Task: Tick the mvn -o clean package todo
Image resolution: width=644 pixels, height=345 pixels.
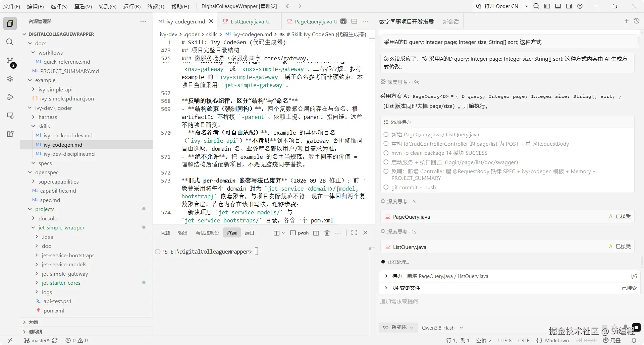Action: pyautogui.click(x=386, y=153)
